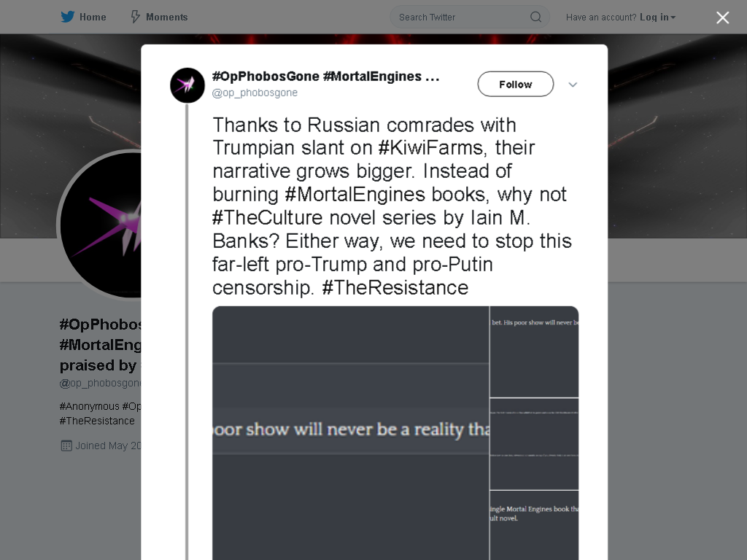The height and width of the screenshot is (560, 747).
Task: Open the Log in dropdown
Action: point(657,17)
